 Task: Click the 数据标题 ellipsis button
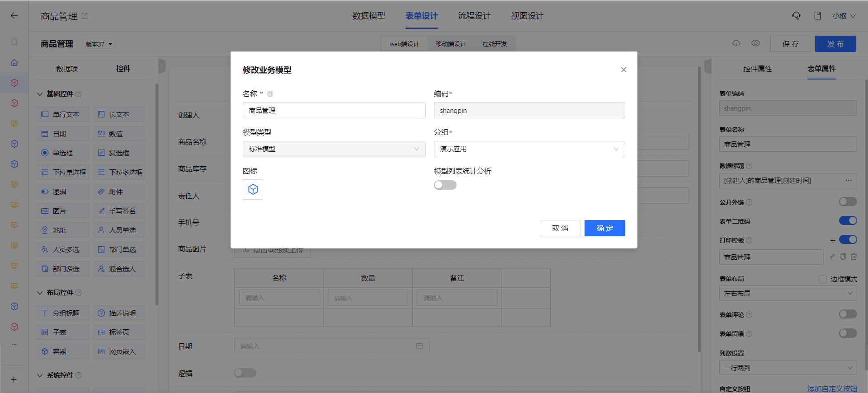tap(849, 180)
